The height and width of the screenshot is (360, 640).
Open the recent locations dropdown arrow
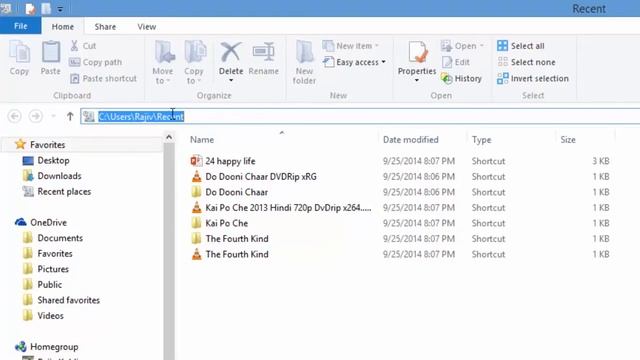(53, 116)
